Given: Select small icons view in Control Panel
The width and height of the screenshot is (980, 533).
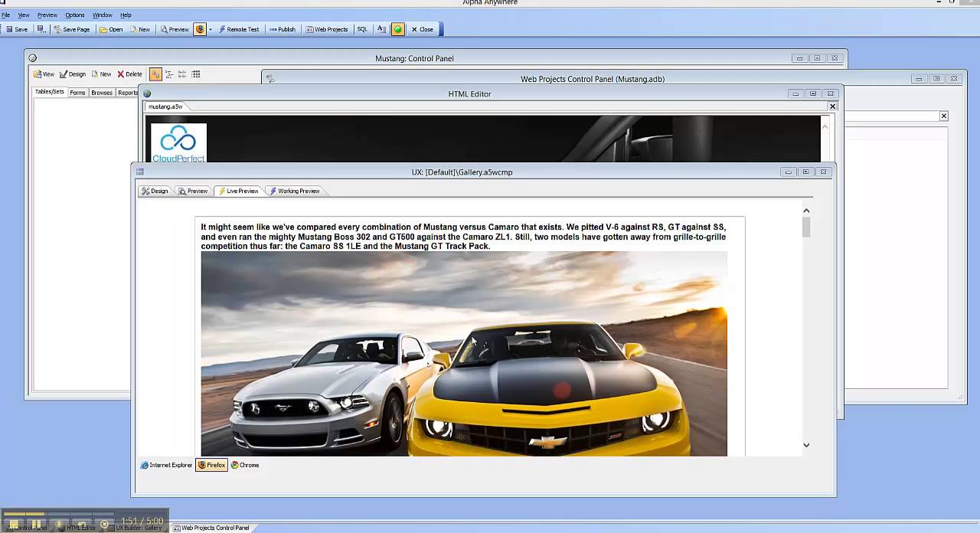Looking at the screenshot, I should [169, 74].
